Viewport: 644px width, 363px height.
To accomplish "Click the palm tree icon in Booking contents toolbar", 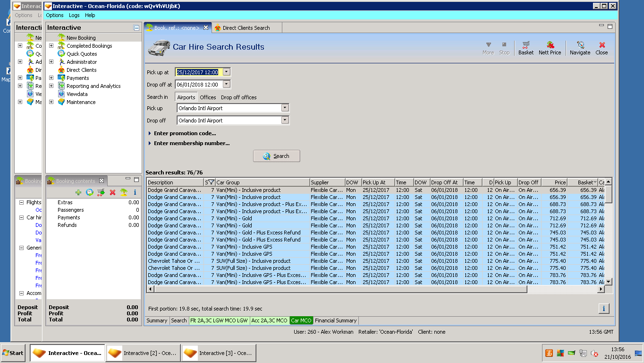I will (x=123, y=192).
